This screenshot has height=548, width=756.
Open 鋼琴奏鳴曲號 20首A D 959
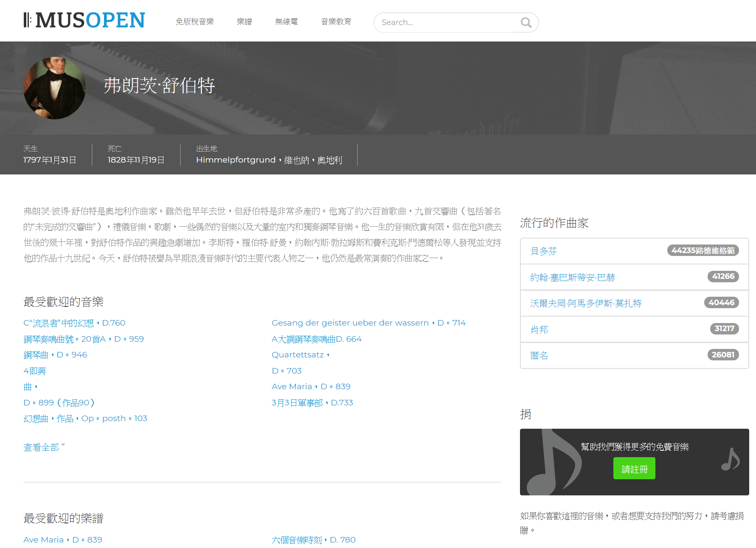[84, 339]
